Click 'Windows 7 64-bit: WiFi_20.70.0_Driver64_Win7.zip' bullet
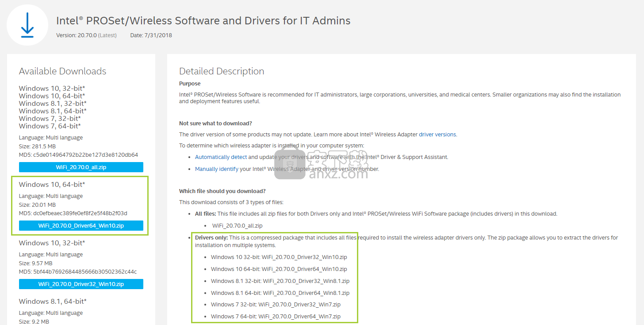 pyautogui.click(x=276, y=316)
